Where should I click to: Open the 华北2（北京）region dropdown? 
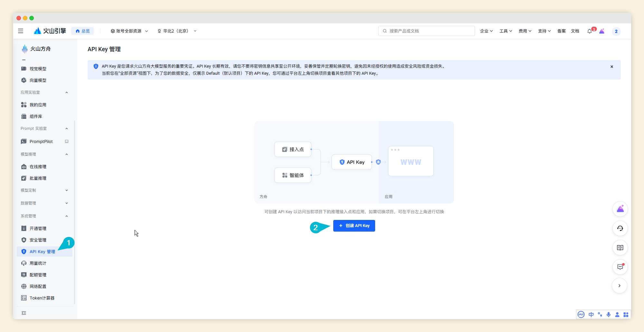click(176, 31)
